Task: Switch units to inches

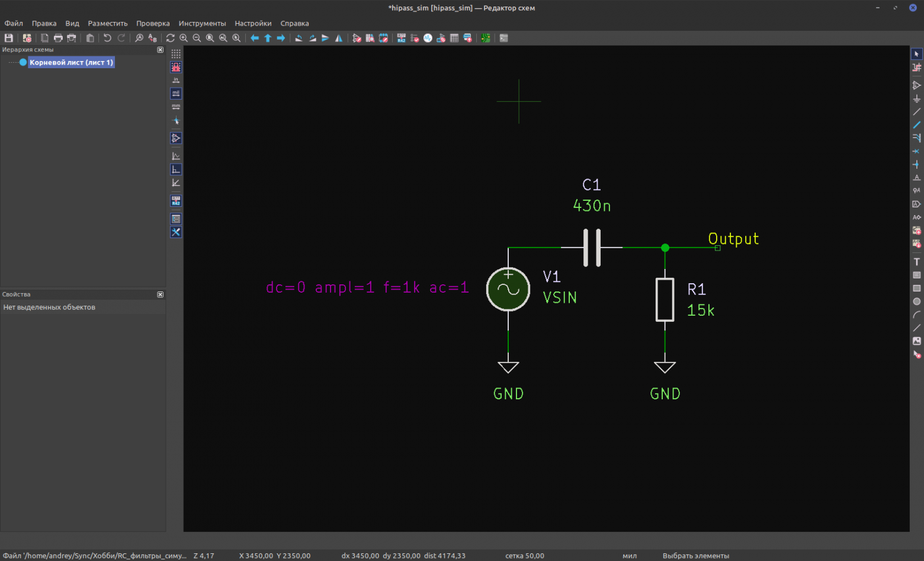Action: click(x=176, y=80)
